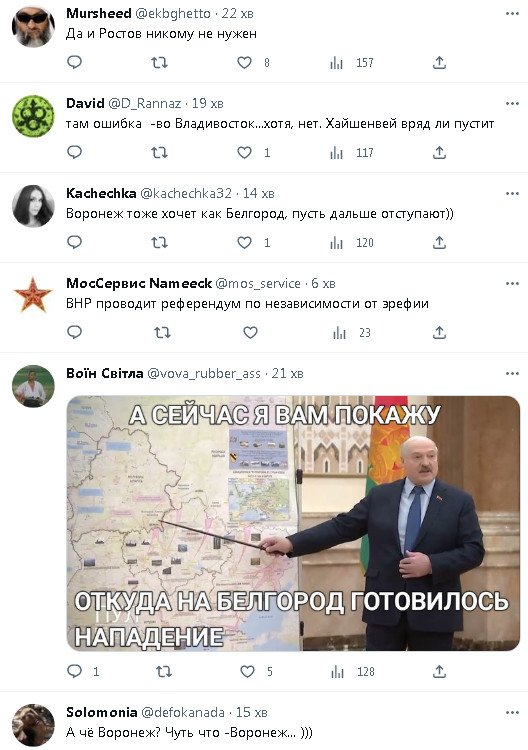Open more options menu on Kachechka's tweet
Screen dimensions: 528x750
pos(512,193)
